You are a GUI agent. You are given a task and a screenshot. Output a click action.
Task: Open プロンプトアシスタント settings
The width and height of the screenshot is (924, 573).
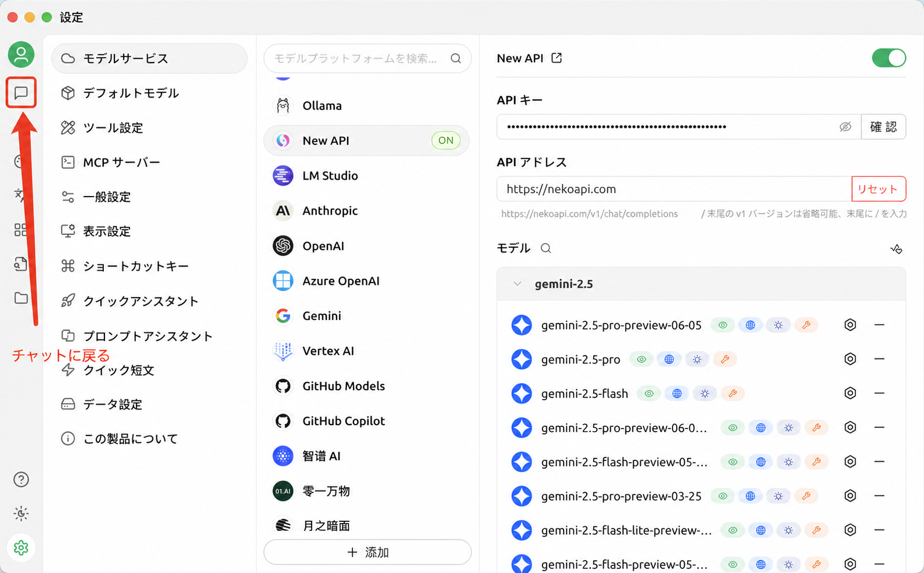150,336
